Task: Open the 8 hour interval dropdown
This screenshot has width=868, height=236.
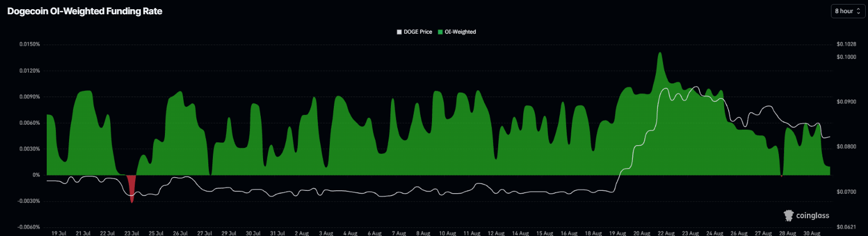Action: click(848, 11)
